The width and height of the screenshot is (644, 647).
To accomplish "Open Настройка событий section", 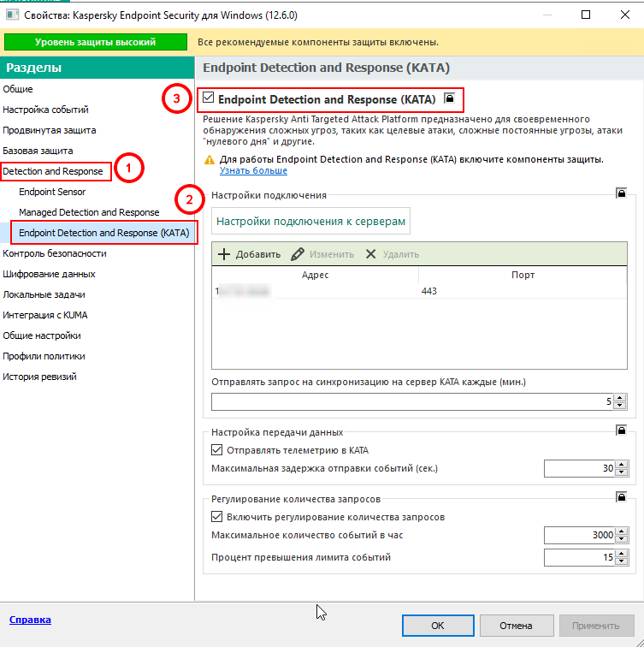I will tap(45, 110).
